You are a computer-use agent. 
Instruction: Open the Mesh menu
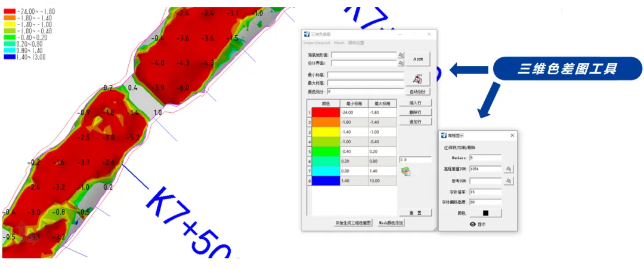[x=339, y=43]
